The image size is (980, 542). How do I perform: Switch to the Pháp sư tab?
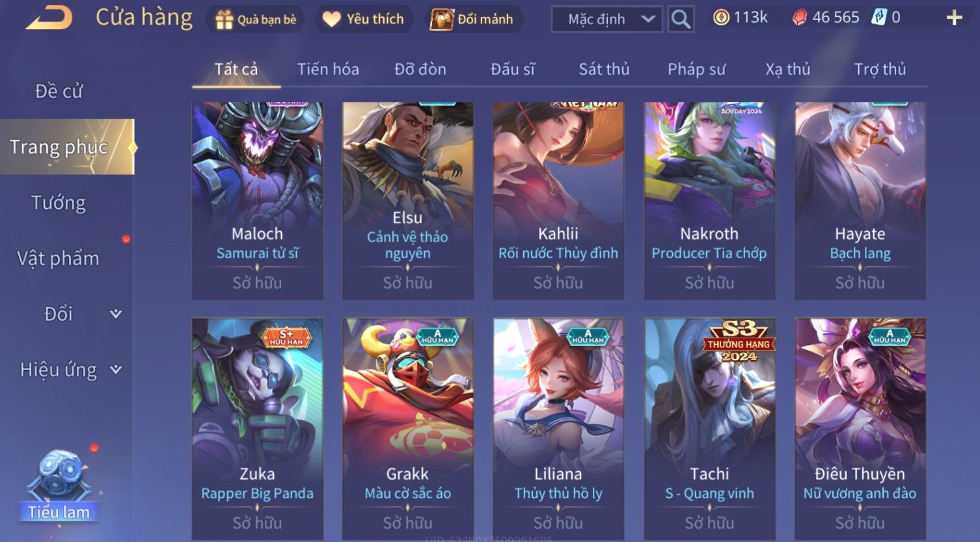pos(696,69)
